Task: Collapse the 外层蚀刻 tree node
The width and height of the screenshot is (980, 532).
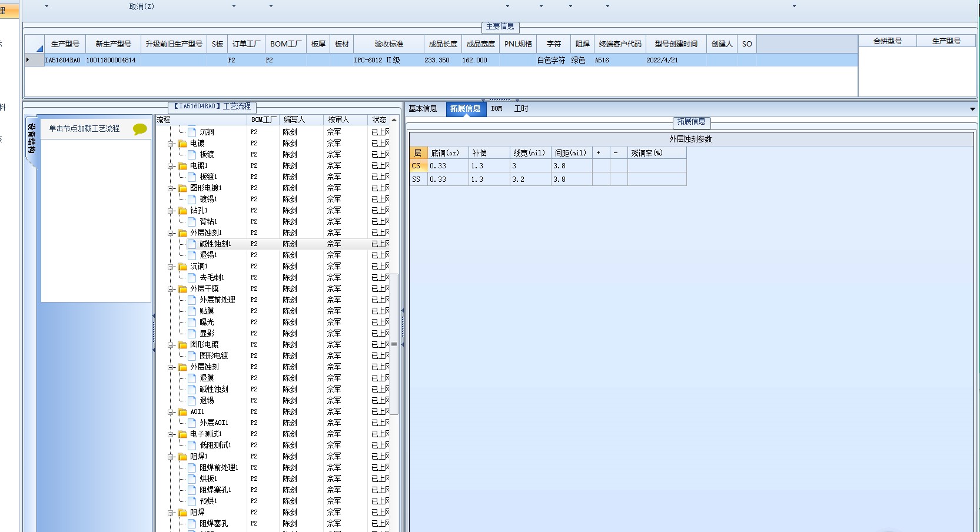Action: (x=171, y=367)
